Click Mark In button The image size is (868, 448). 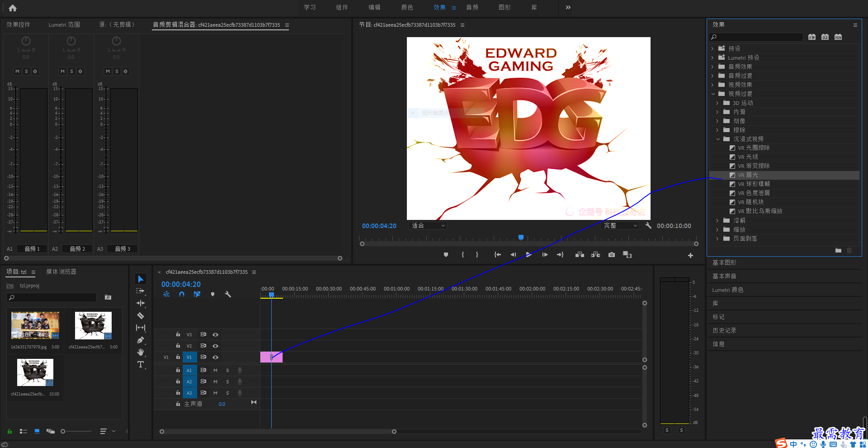click(x=462, y=255)
